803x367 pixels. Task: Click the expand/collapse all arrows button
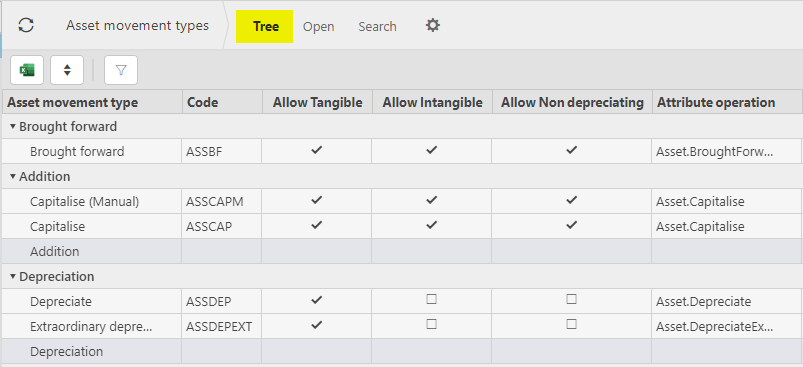[x=67, y=70]
